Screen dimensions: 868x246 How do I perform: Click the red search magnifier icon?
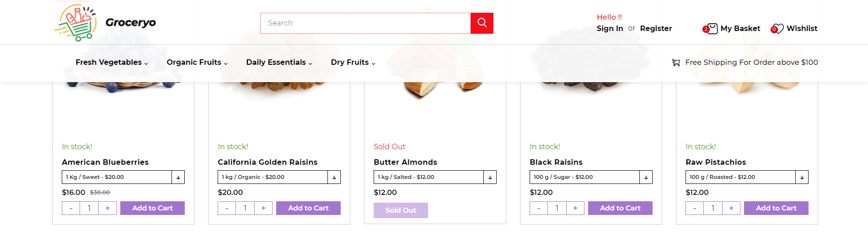tap(482, 23)
